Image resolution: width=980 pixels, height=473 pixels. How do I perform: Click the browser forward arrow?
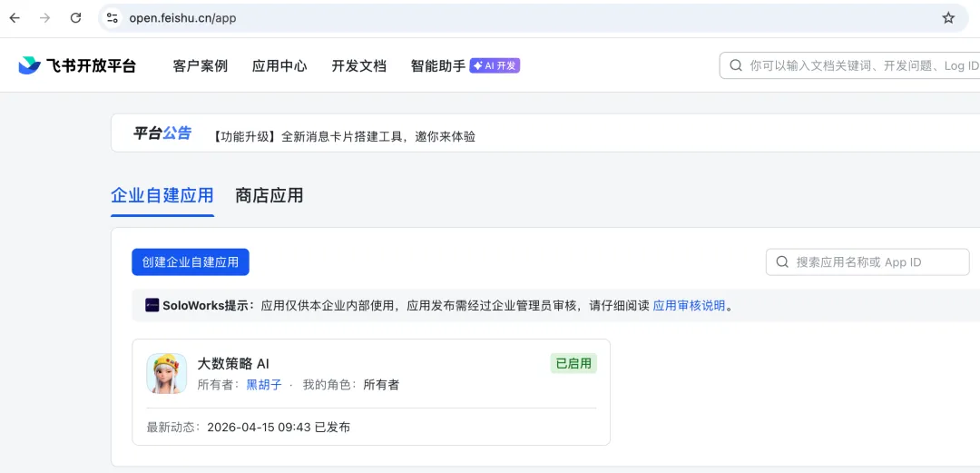pos(44,18)
